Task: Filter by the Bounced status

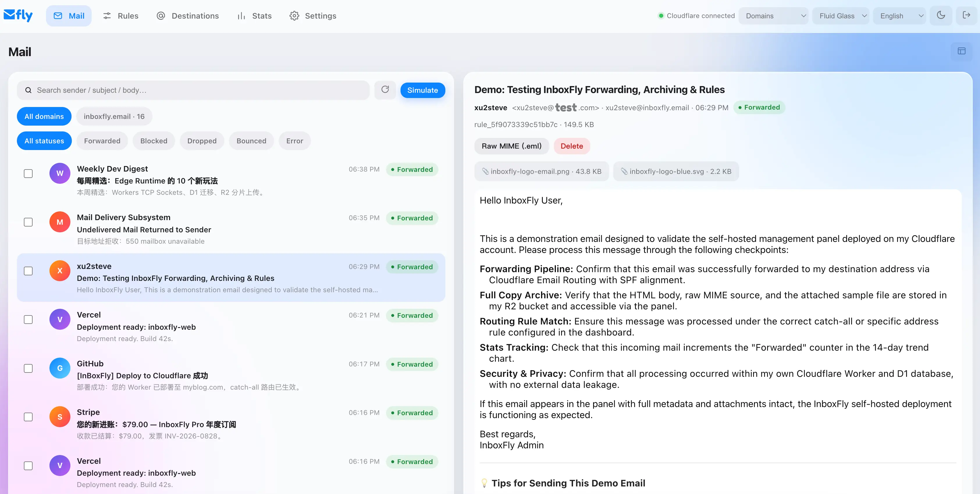Action: pyautogui.click(x=251, y=141)
